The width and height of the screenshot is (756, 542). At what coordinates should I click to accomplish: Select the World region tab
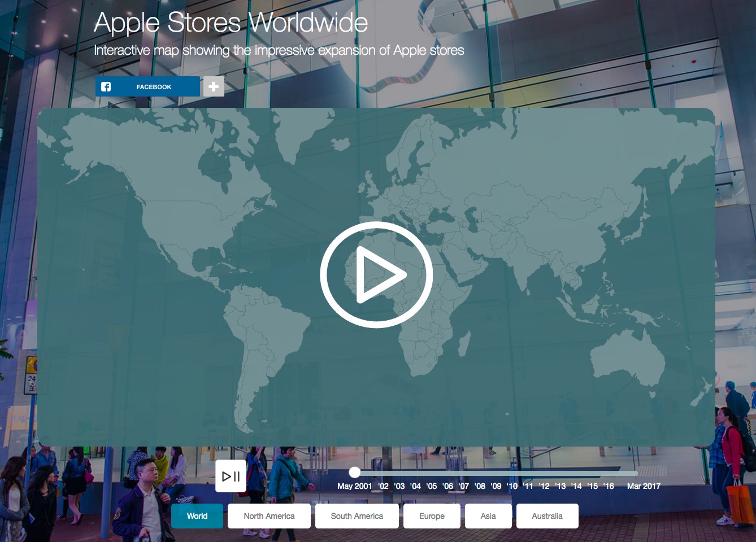(x=197, y=516)
